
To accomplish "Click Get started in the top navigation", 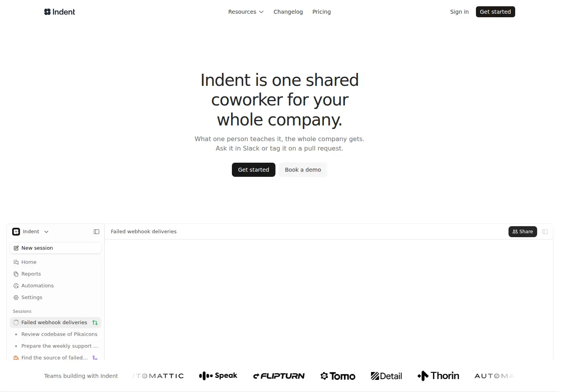I will pyautogui.click(x=496, y=12).
